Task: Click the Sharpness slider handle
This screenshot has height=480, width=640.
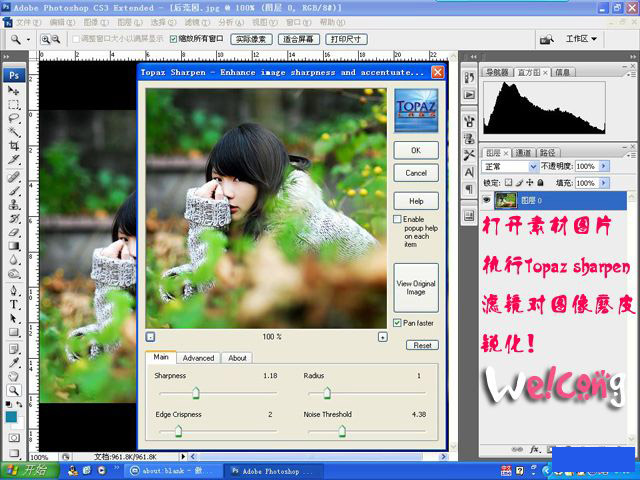Action: click(x=196, y=393)
